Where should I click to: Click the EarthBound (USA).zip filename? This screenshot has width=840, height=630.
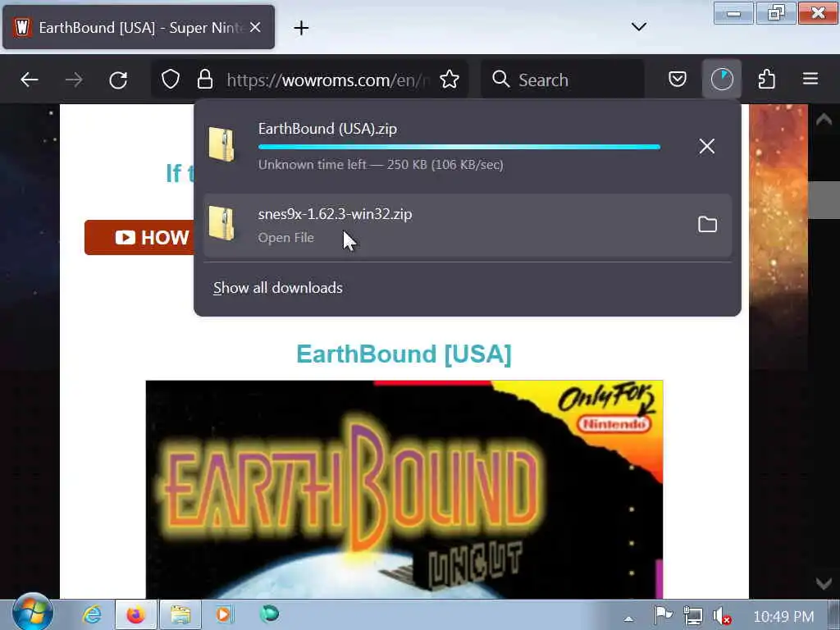(x=327, y=129)
